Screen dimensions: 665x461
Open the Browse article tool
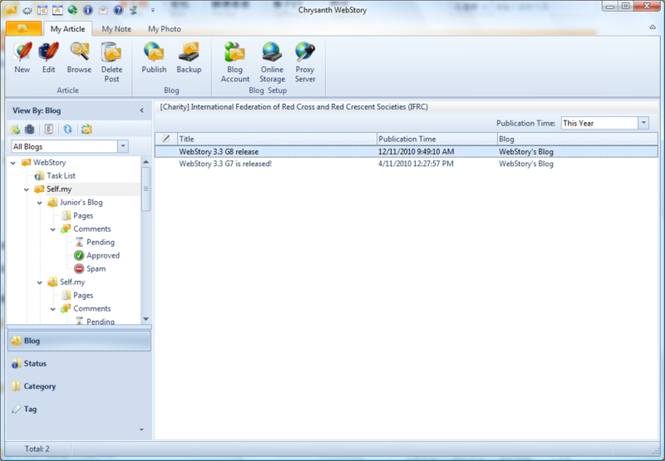[79, 58]
